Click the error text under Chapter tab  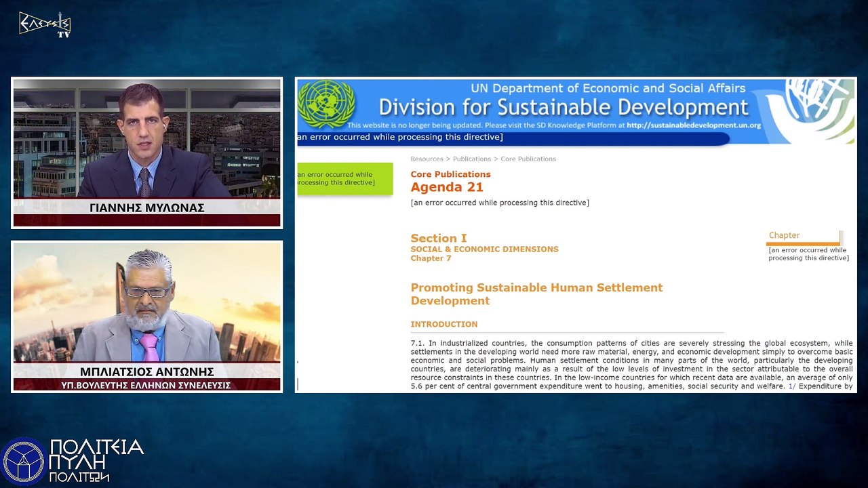pos(808,253)
